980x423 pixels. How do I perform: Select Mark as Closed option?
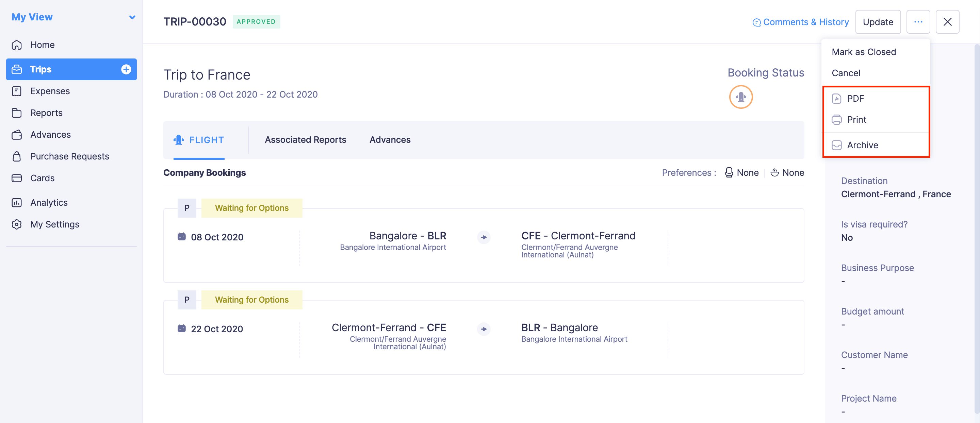point(864,52)
